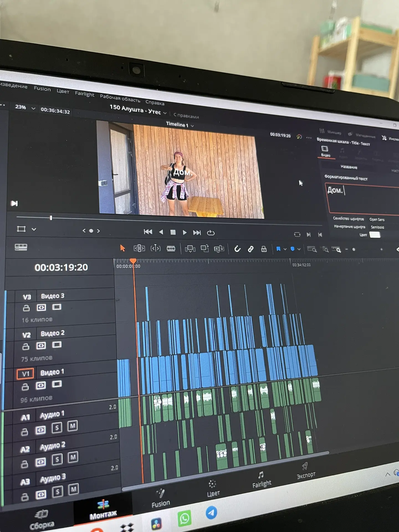
Task: Click the Detail Zoom icon
Action: pyautogui.click(x=326, y=249)
